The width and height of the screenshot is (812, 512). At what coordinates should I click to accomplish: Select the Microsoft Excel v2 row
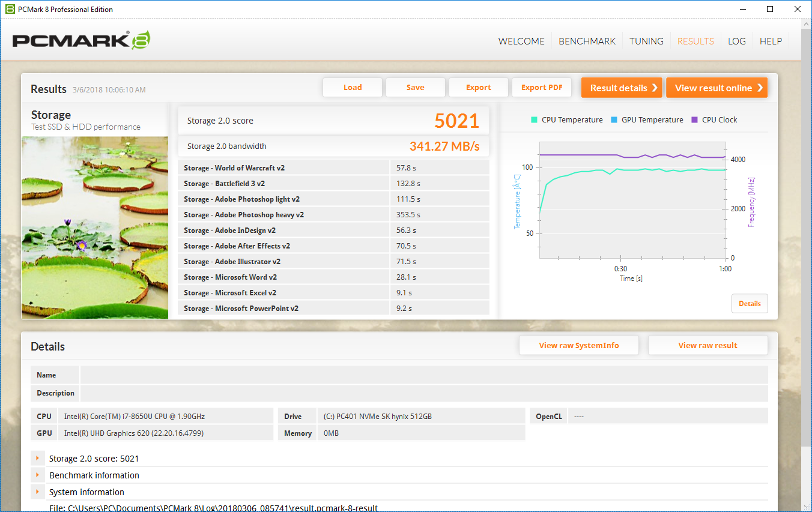333,292
